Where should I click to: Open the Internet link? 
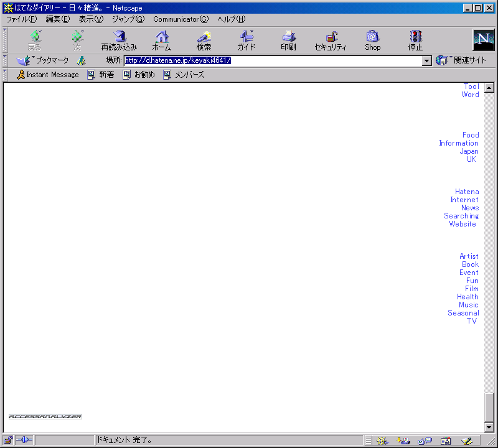pos(464,200)
